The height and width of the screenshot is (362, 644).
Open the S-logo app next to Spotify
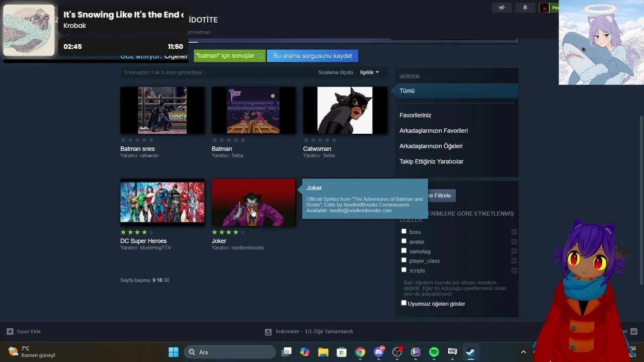click(x=416, y=352)
